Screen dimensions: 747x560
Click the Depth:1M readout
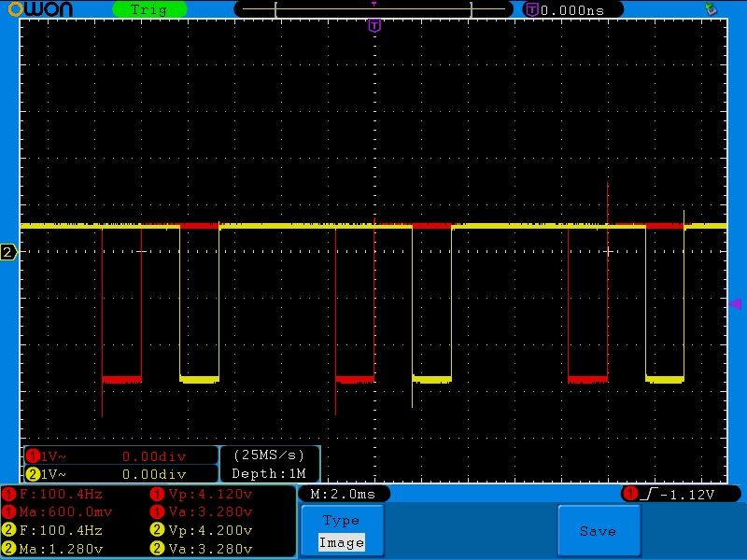pos(269,474)
